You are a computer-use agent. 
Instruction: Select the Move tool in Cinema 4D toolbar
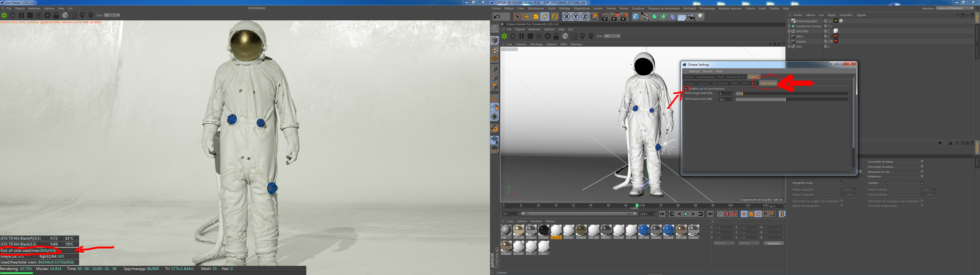(x=527, y=17)
